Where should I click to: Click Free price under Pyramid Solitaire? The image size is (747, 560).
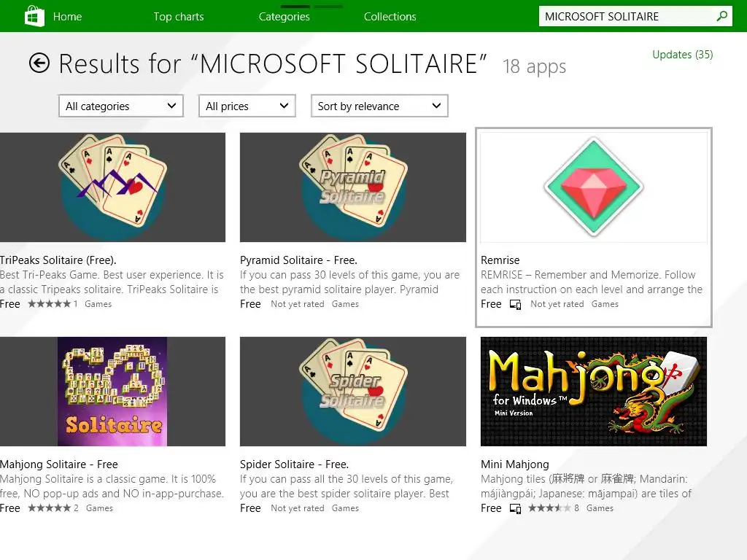pos(250,304)
